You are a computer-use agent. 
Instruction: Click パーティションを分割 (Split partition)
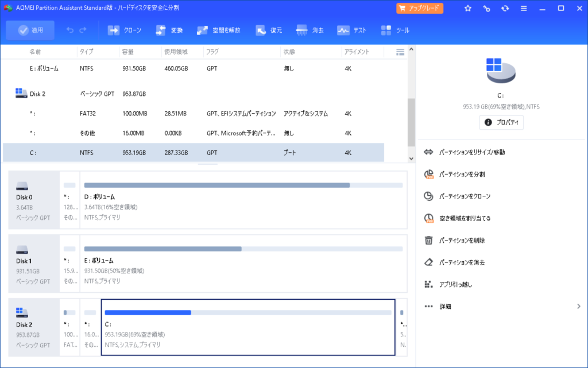462,175
